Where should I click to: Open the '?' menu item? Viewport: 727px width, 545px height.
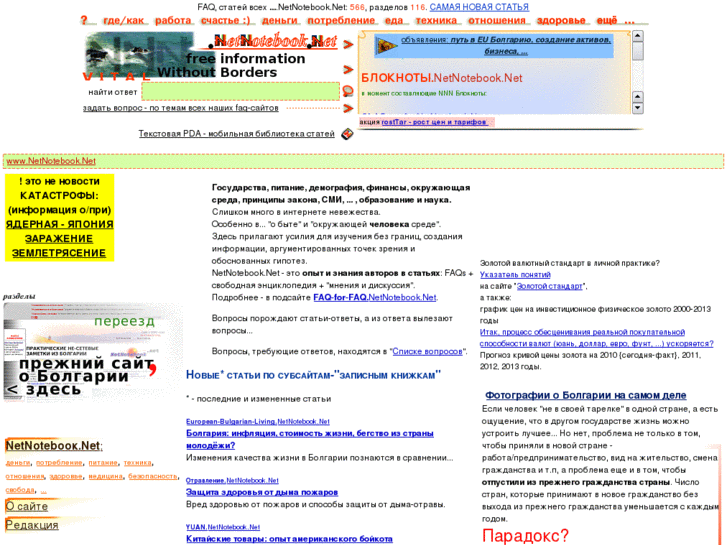pos(84,20)
